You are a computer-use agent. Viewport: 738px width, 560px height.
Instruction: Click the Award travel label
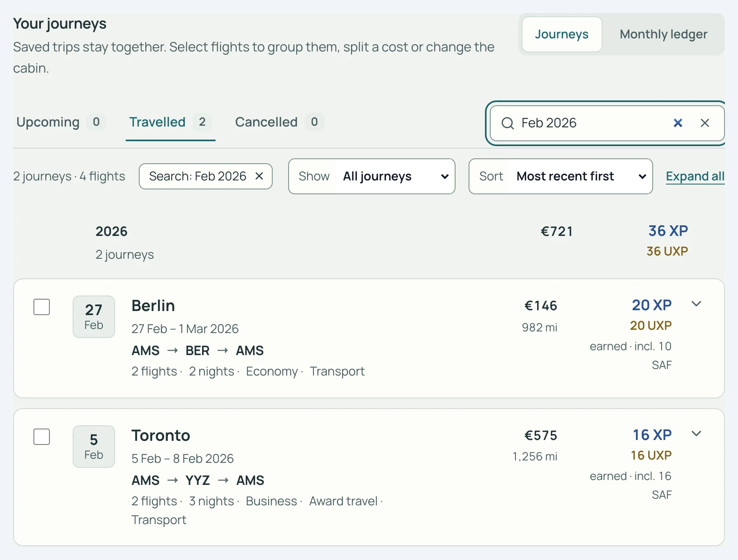pos(343,501)
